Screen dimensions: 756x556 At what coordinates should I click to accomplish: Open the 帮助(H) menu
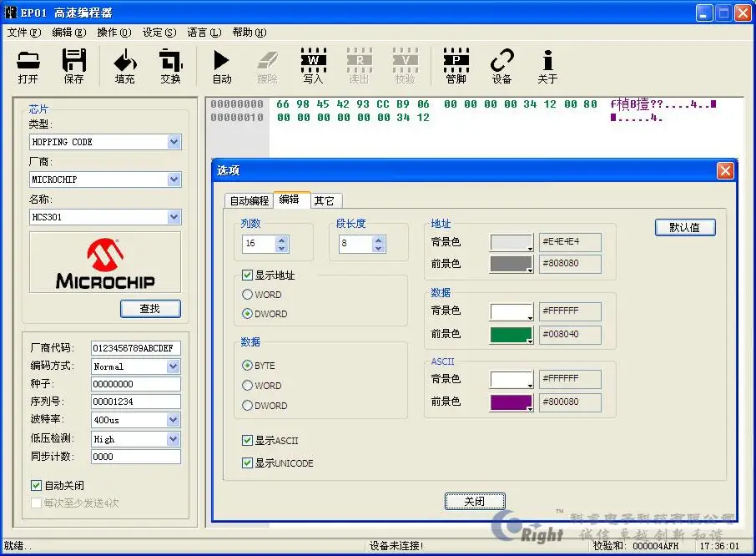pyautogui.click(x=249, y=33)
